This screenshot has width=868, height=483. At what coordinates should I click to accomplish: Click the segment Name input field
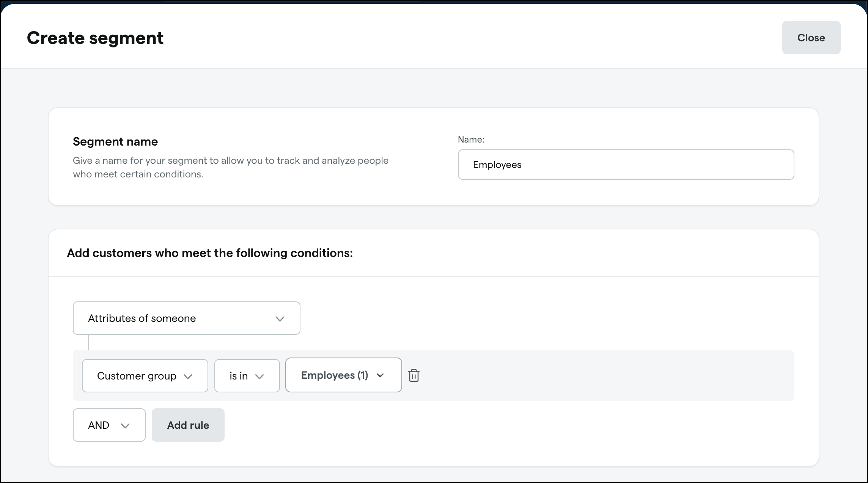tap(626, 165)
